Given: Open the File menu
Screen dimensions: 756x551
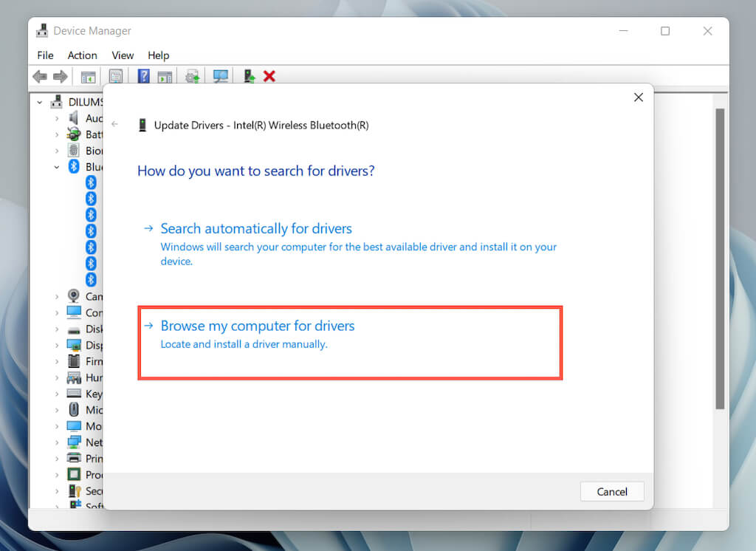Looking at the screenshot, I should pos(45,55).
